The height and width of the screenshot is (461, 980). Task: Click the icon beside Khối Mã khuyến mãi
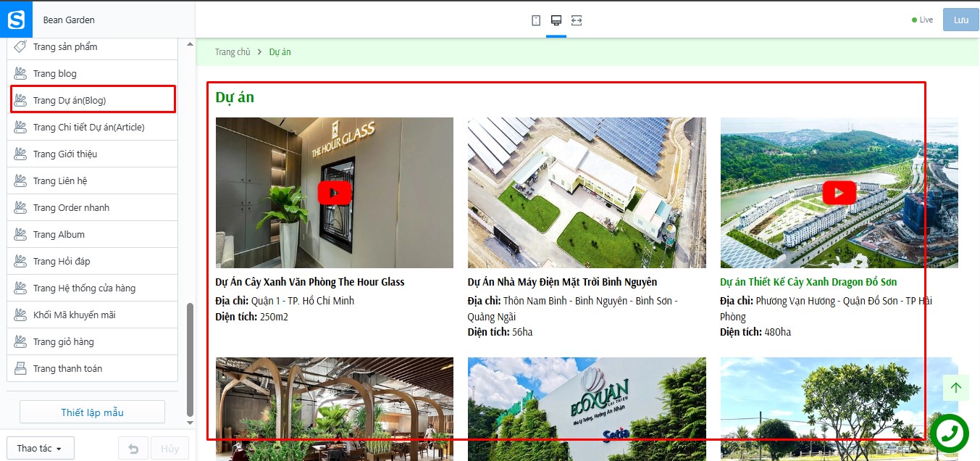[x=21, y=315]
